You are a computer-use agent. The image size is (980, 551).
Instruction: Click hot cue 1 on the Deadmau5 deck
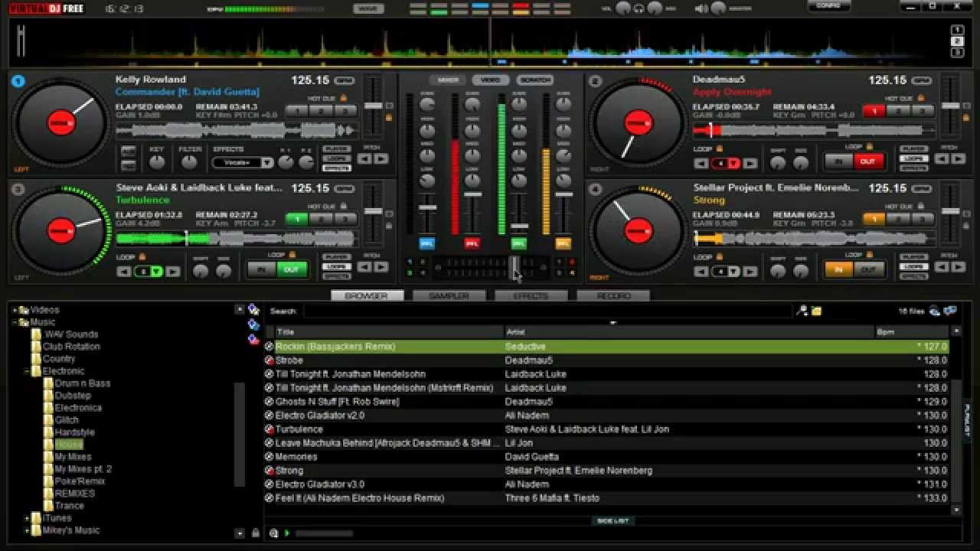pos(874,111)
